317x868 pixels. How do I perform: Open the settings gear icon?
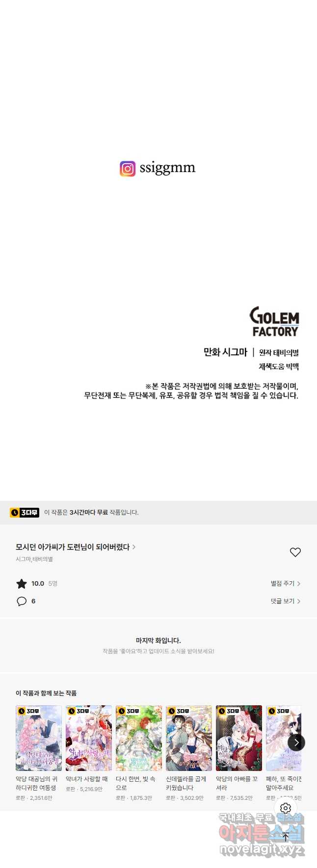coord(286,808)
